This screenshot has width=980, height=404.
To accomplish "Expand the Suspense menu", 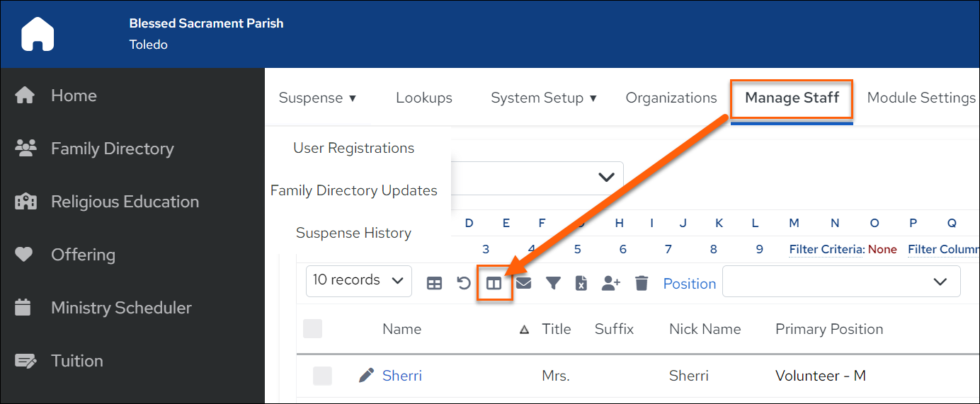I will [x=318, y=98].
